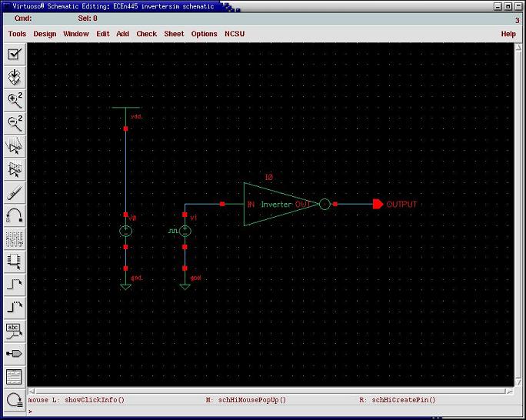The image size is (526, 420).
Task: Select the Delete tool icon
Action: click(15, 192)
